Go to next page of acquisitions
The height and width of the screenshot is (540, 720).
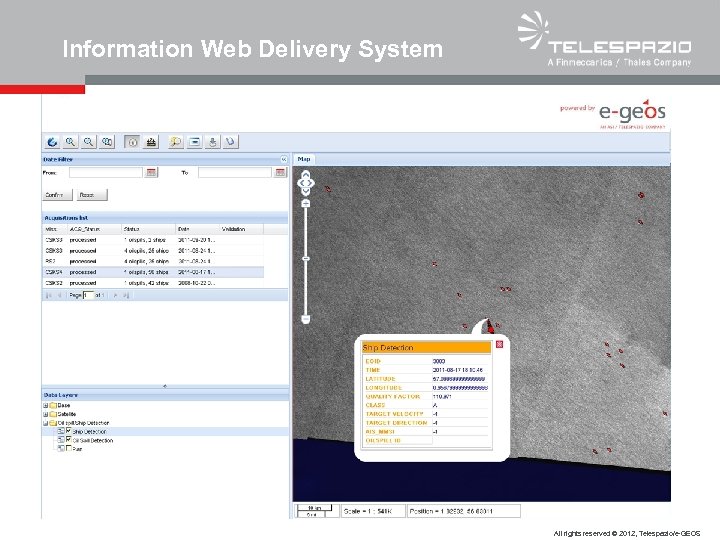115,295
